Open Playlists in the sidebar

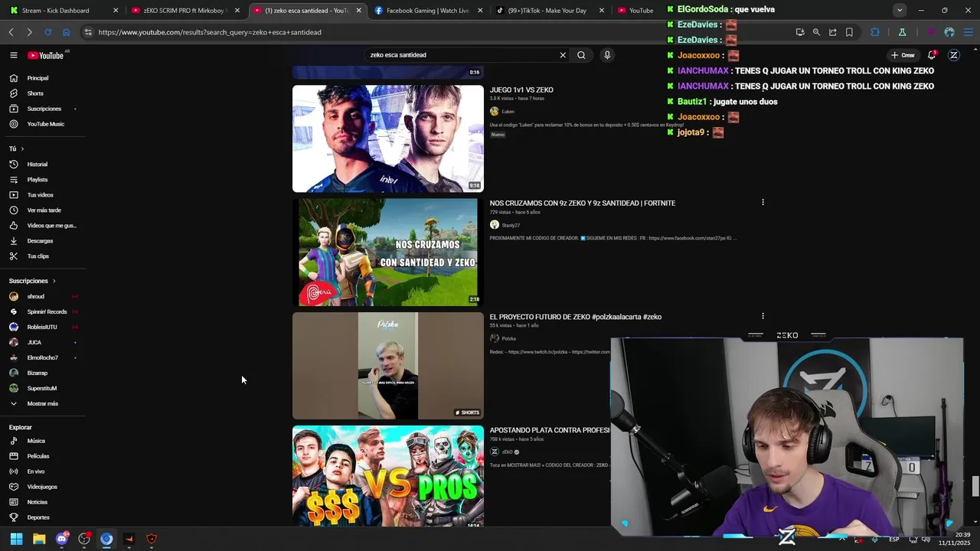(43, 180)
